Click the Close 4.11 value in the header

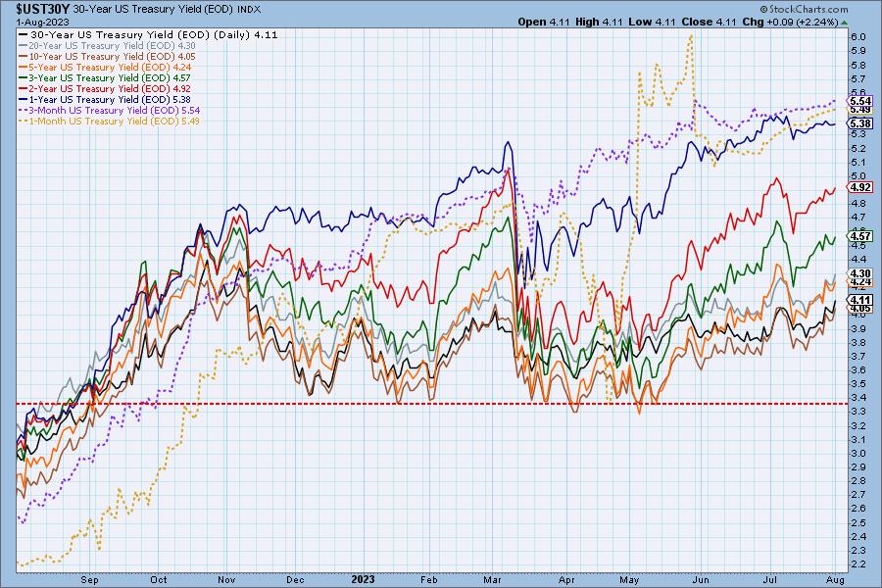tap(709, 22)
